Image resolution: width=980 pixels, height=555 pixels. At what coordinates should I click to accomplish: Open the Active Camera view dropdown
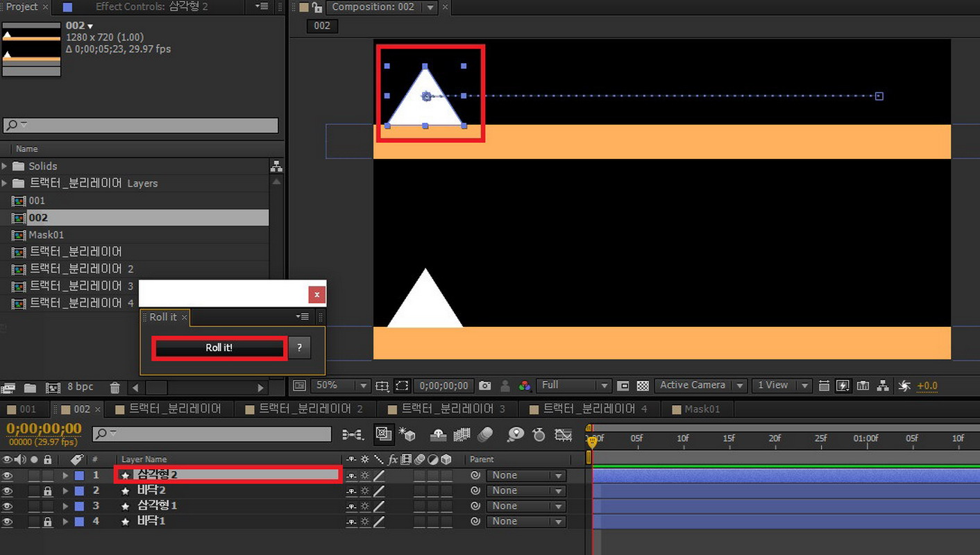(739, 386)
